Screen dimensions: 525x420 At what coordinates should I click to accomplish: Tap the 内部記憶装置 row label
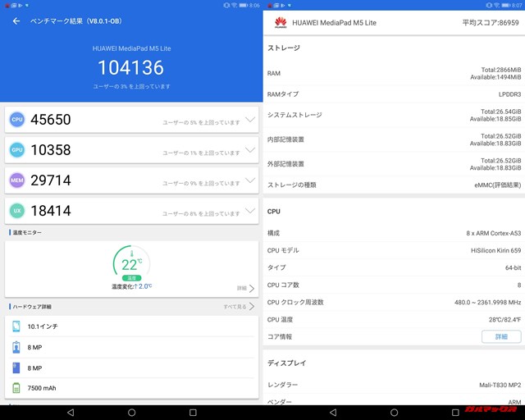click(x=285, y=139)
